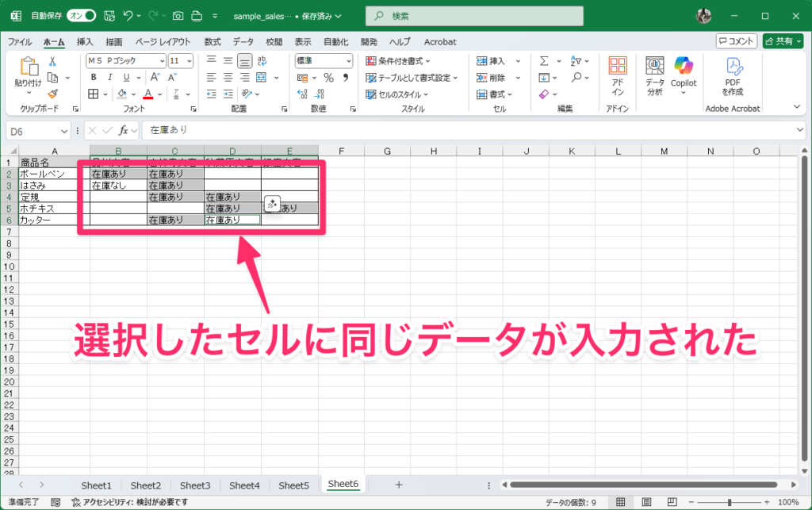812x510 pixels.
Task: Click the zoom slider in status bar
Action: tap(730, 502)
